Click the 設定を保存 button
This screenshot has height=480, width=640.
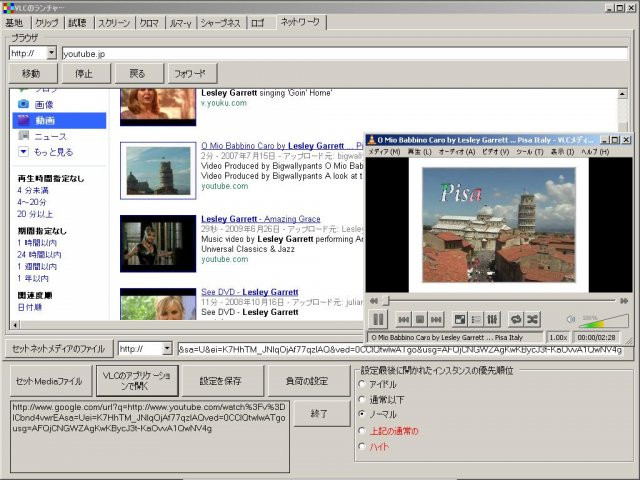220,381
